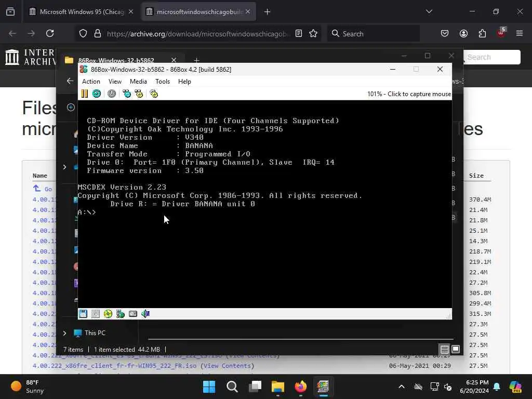Click the Internet Archive page Search field
The height and width of the screenshot is (399, 532).
[x=491, y=57]
